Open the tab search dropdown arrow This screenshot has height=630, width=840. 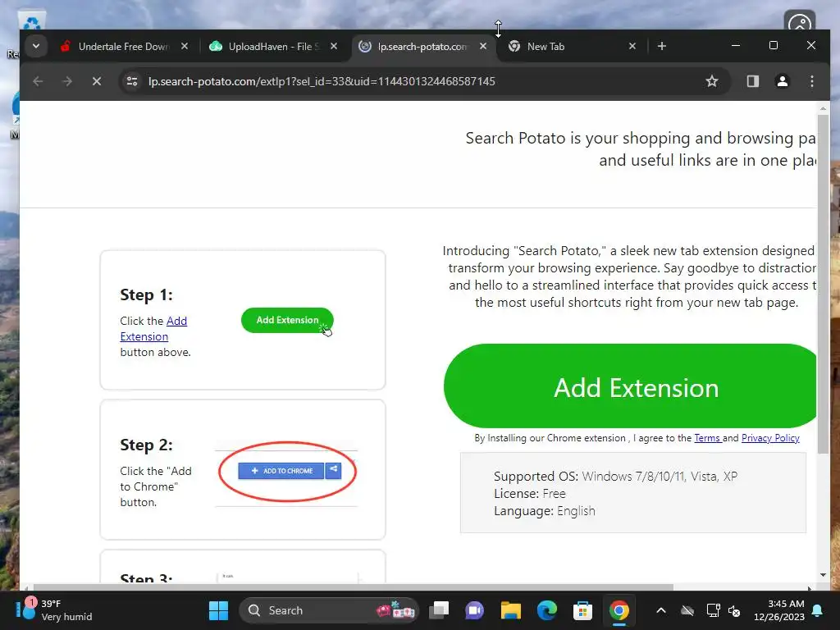(x=36, y=46)
